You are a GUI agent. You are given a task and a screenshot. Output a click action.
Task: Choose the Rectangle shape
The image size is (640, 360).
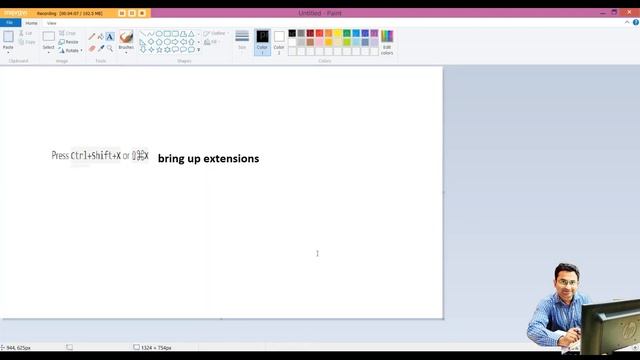tap(167, 34)
